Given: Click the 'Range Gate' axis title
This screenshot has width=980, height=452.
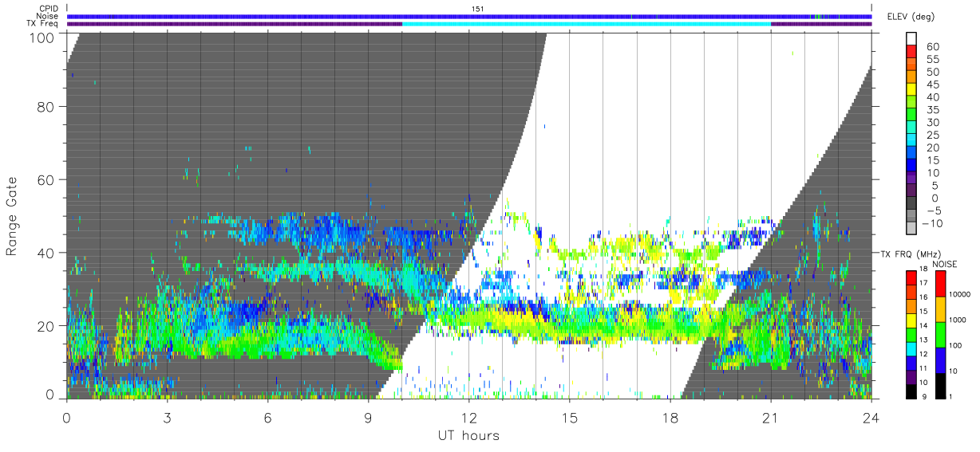Looking at the screenshot, I should (12, 215).
